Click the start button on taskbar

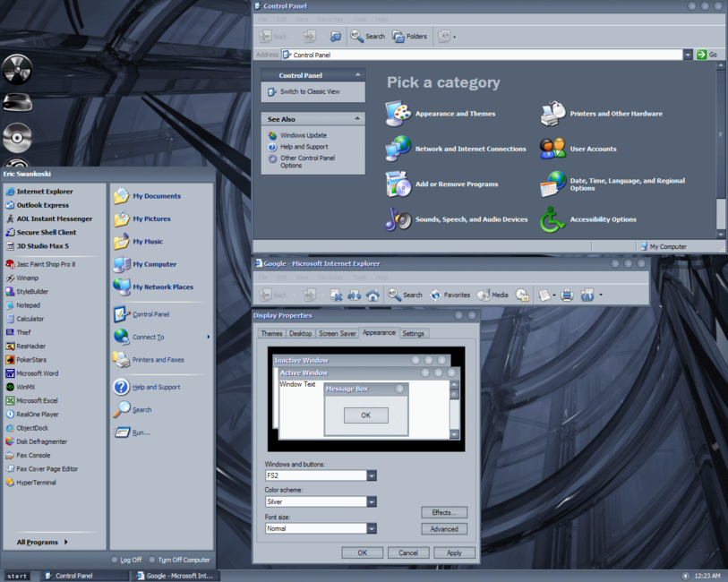coord(17,576)
